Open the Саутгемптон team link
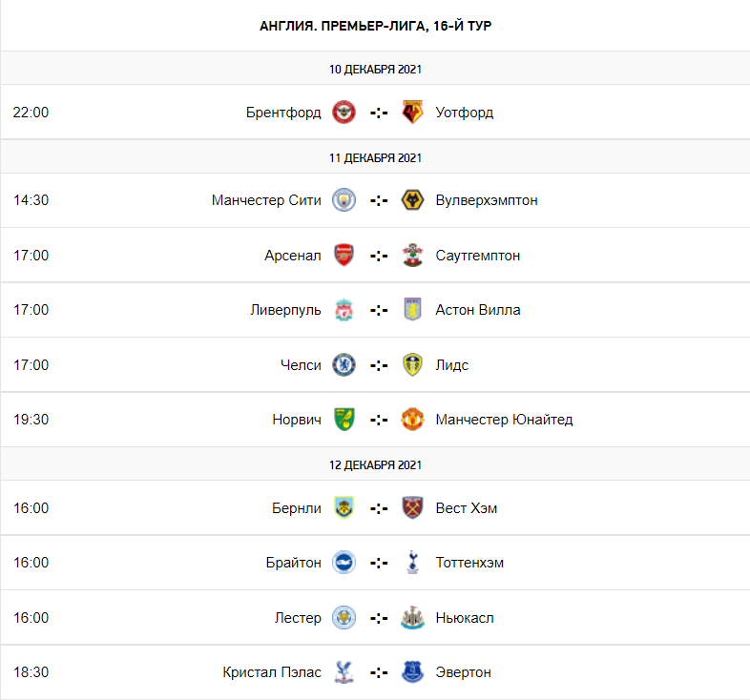Viewport: 750px width, 700px height. click(478, 256)
